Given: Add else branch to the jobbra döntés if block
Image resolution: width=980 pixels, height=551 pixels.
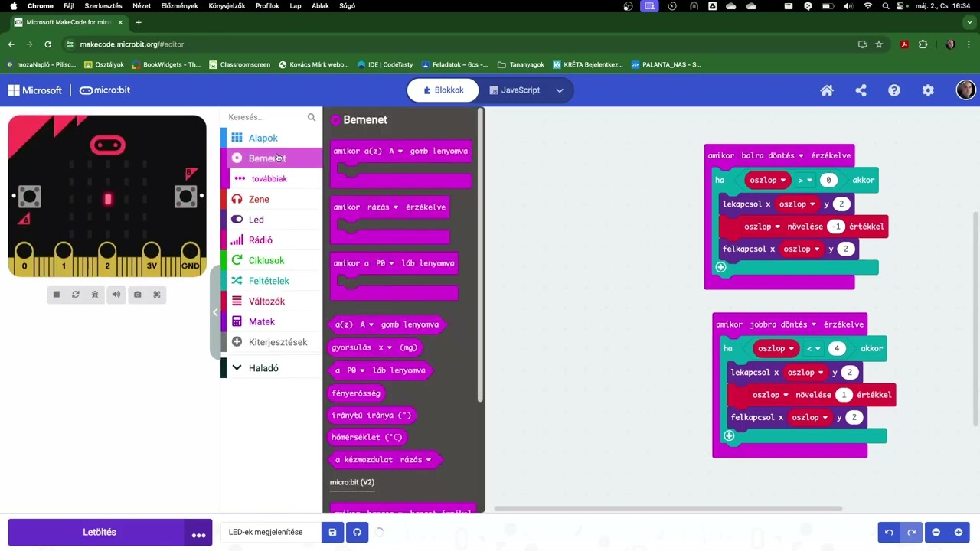Looking at the screenshot, I should point(729,435).
